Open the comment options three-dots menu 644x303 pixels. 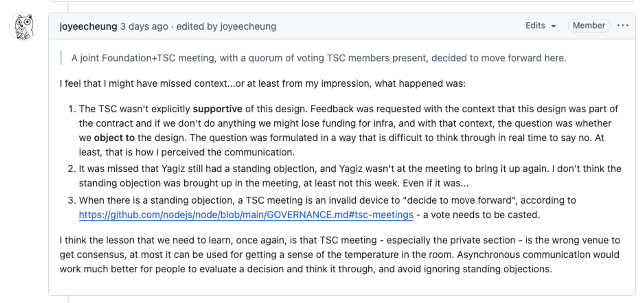623,25
